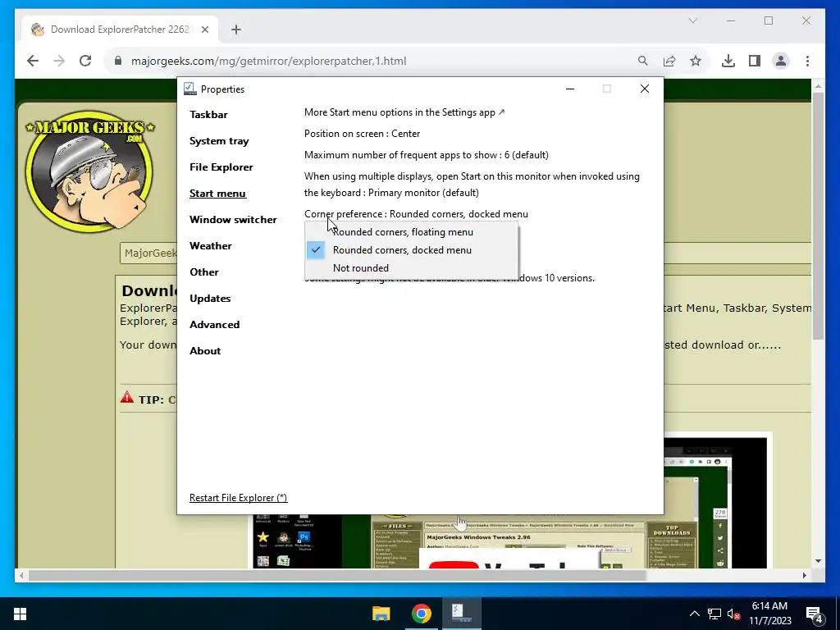Screen dimensions: 840x630
Task: Click the zoom magnifier icon in address bar
Action: coord(643,61)
